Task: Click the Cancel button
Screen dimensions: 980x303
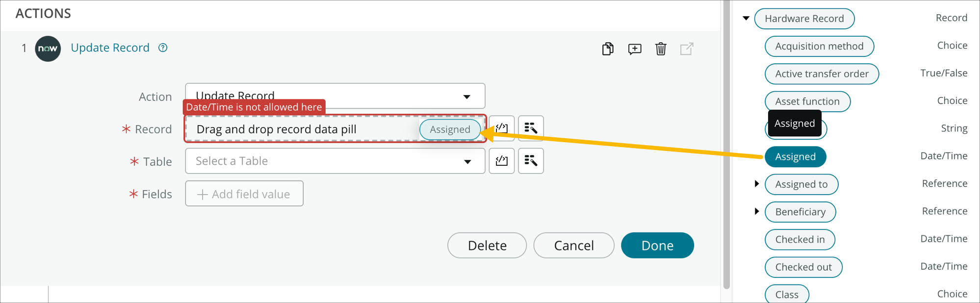Action: point(574,245)
